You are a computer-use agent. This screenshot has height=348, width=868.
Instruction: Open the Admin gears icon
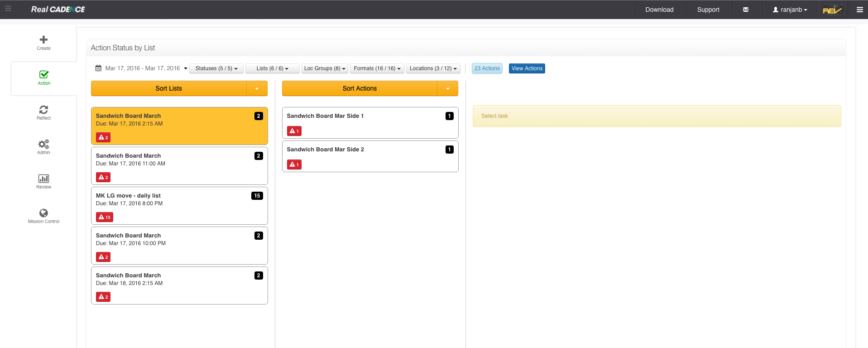(x=43, y=144)
